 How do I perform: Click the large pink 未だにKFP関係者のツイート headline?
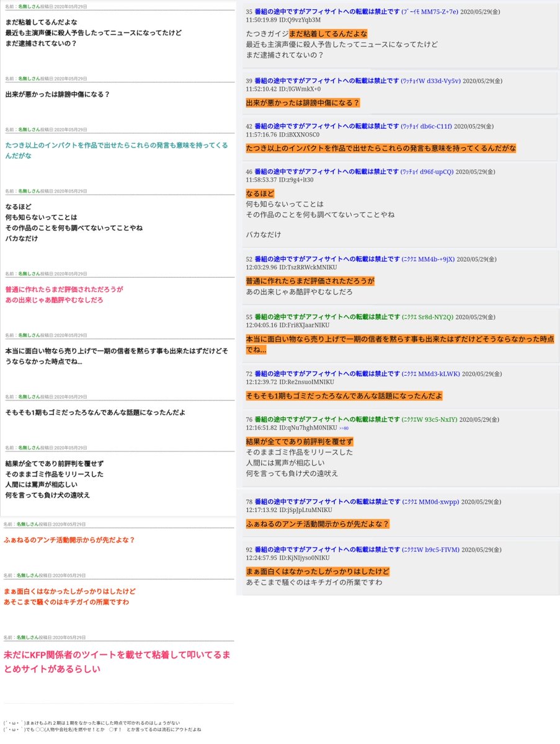tap(117, 662)
